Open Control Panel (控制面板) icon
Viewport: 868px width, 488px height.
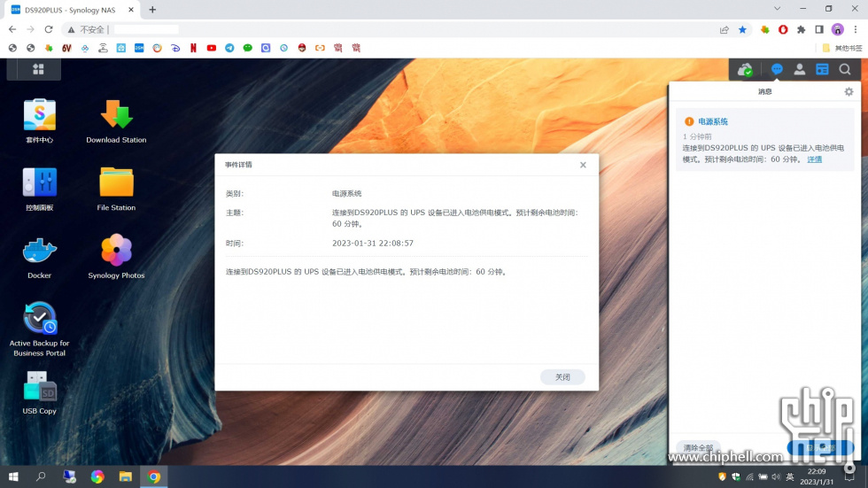[x=39, y=190]
